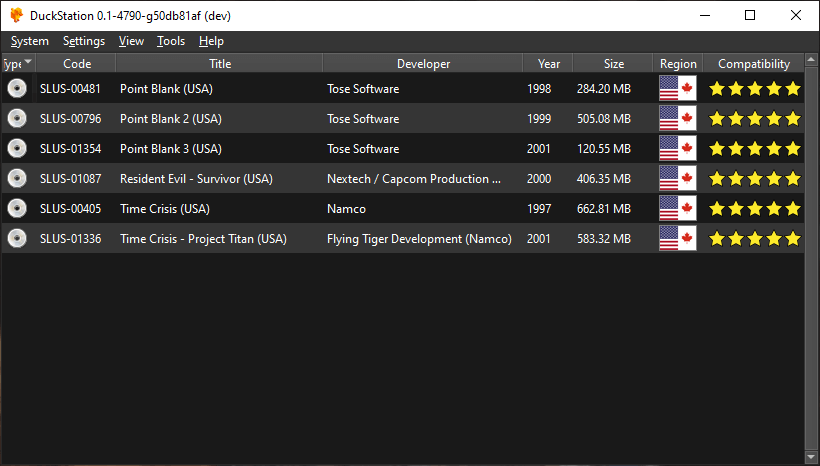The image size is (820, 466).
Task: Click the size value 505.08 MB
Action: [603, 119]
